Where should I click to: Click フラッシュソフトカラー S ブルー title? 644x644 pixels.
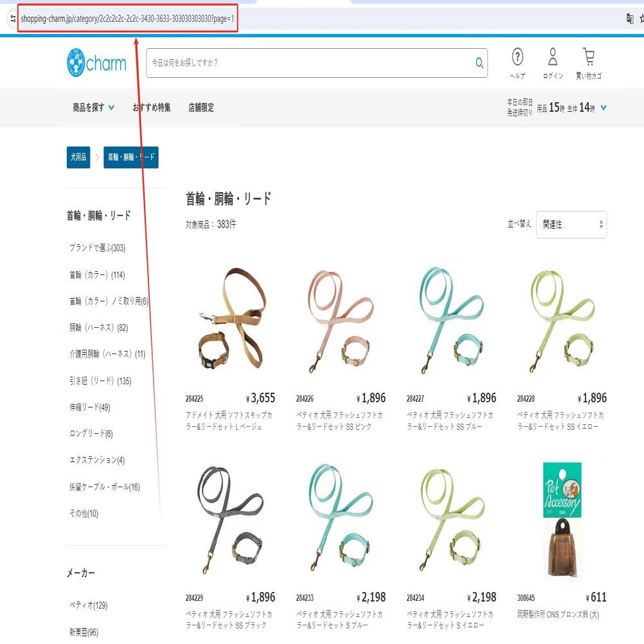point(339,620)
